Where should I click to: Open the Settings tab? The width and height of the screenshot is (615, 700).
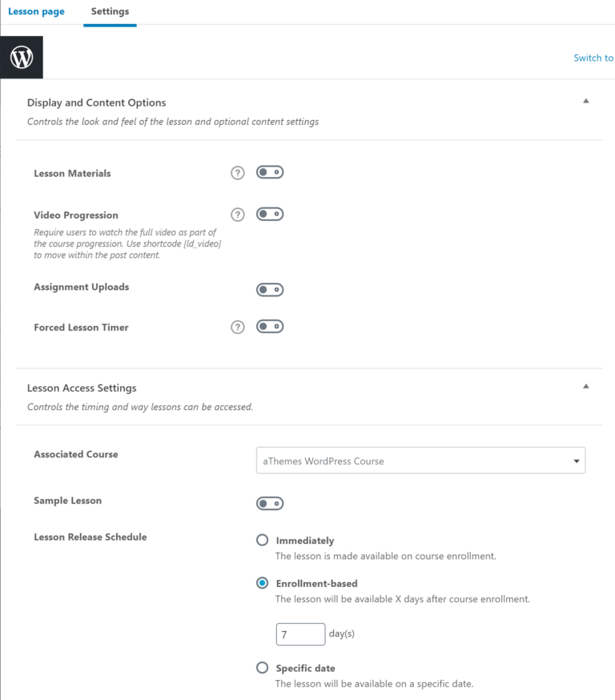point(110,12)
